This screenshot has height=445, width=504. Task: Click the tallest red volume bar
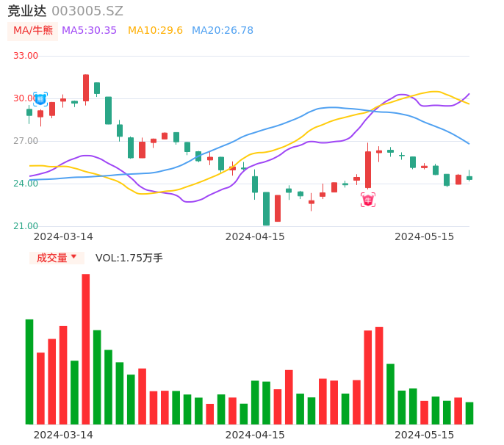click(86, 349)
